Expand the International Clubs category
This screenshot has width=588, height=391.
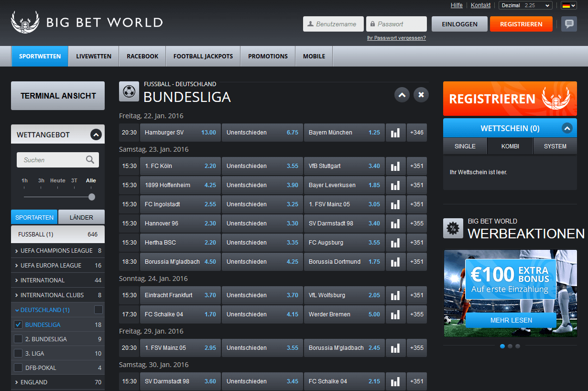58,295
